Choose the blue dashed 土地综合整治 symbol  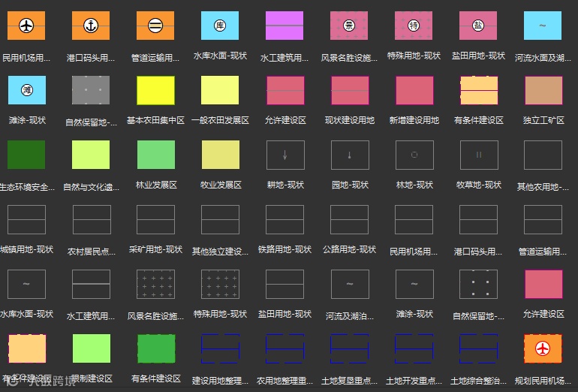tap(478, 348)
